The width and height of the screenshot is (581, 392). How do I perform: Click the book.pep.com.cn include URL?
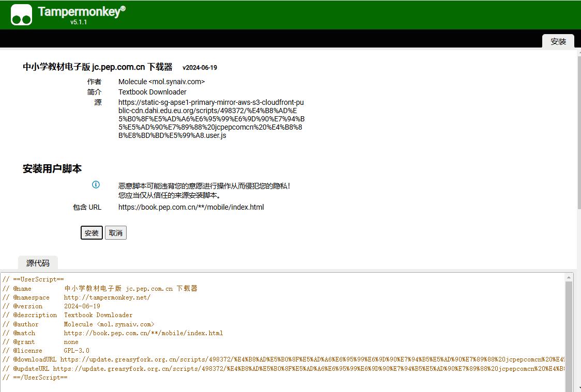pyautogui.click(x=191, y=207)
